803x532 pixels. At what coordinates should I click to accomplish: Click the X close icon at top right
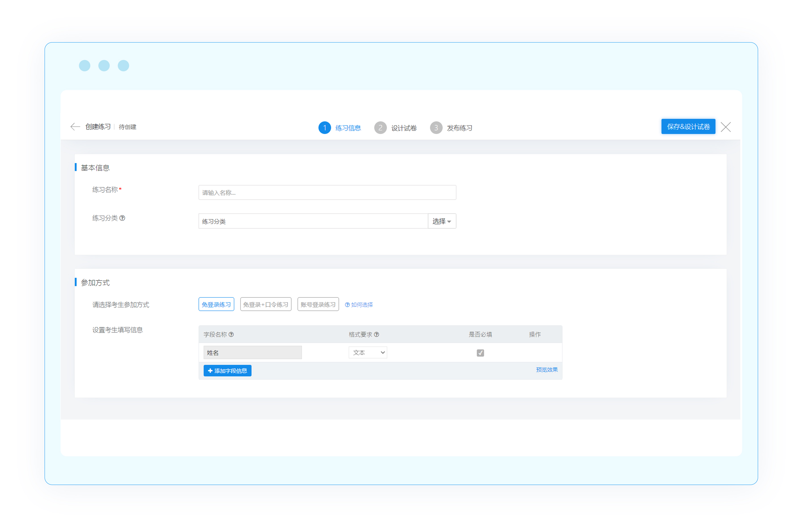(725, 127)
